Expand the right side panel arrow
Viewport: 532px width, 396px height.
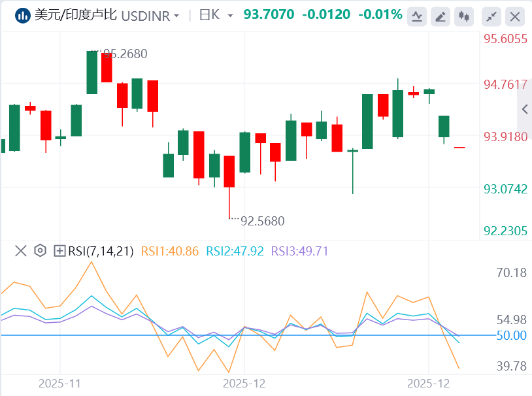pos(524,110)
